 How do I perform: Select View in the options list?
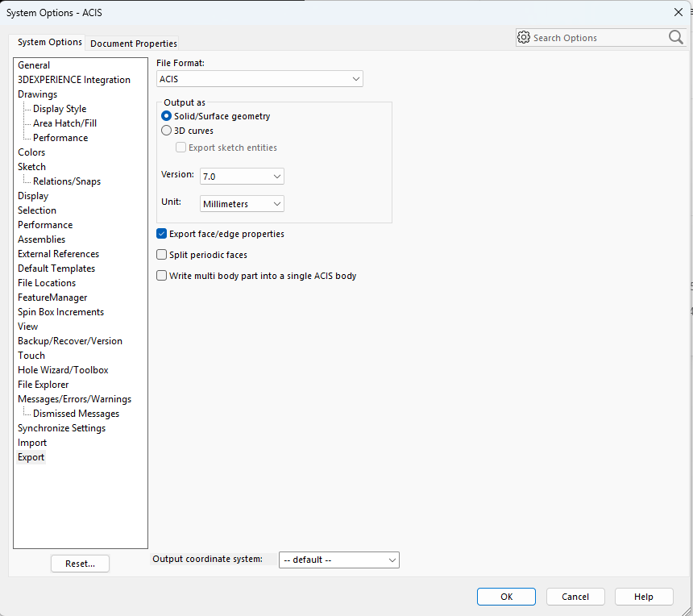click(x=28, y=327)
